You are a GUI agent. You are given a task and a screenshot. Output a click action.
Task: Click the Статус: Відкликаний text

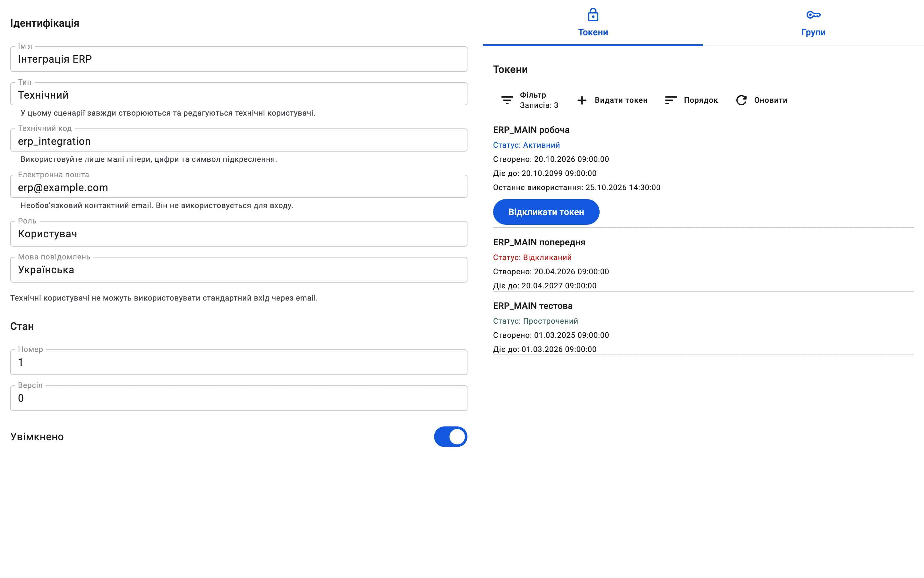(x=532, y=258)
